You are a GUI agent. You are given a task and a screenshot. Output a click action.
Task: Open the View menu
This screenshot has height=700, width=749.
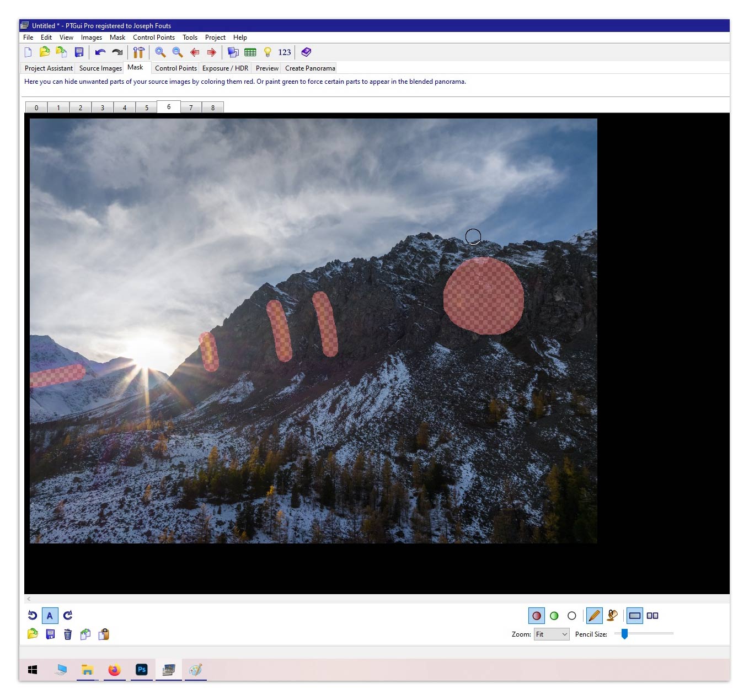66,37
